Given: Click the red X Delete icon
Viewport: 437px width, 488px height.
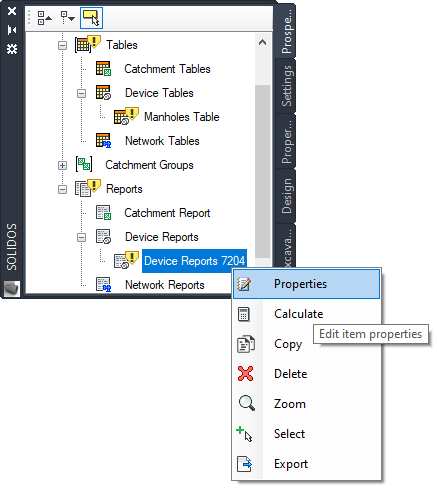Looking at the screenshot, I should [x=246, y=373].
